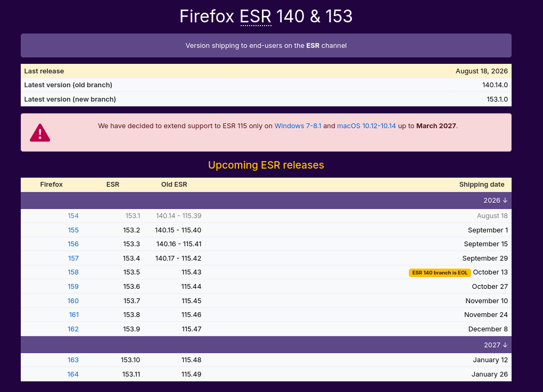This screenshot has height=392, width=543.
Task: Click the 'Old ESR' column header
Action: pyautogui.click(x=174, y=185)
